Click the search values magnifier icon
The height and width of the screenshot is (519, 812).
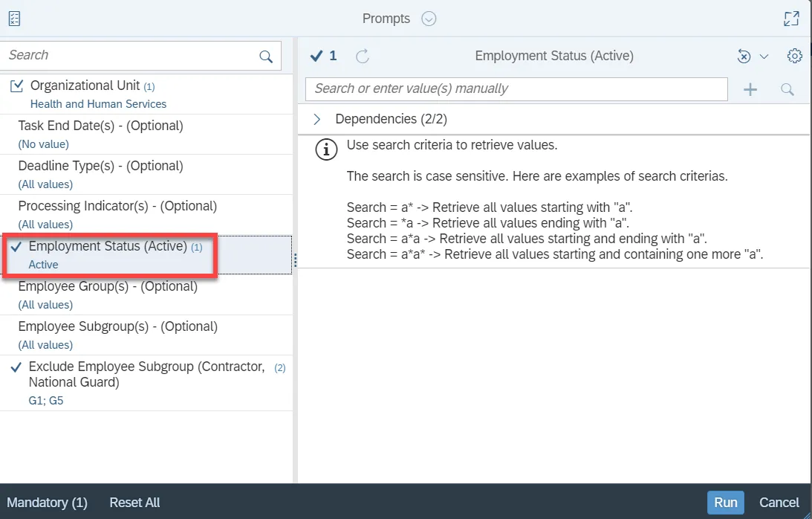(x=787, y=89)
